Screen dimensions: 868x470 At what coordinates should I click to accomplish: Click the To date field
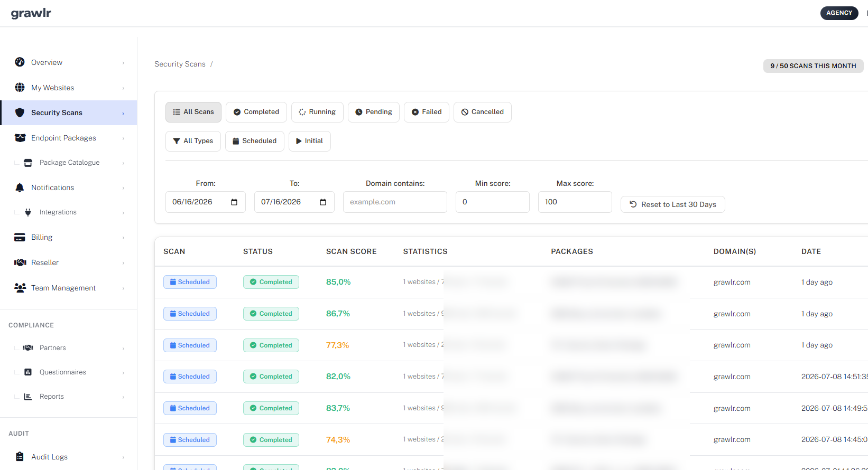[294, 202]
